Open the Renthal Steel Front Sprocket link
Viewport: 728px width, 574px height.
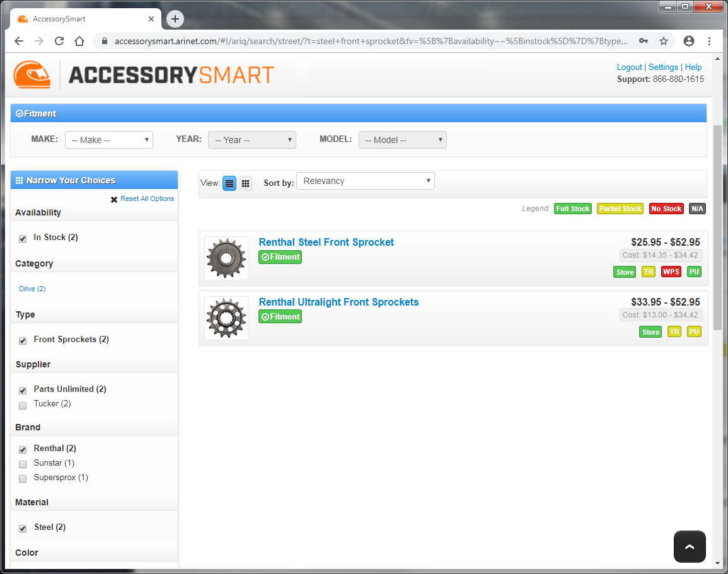click(326, 242)
